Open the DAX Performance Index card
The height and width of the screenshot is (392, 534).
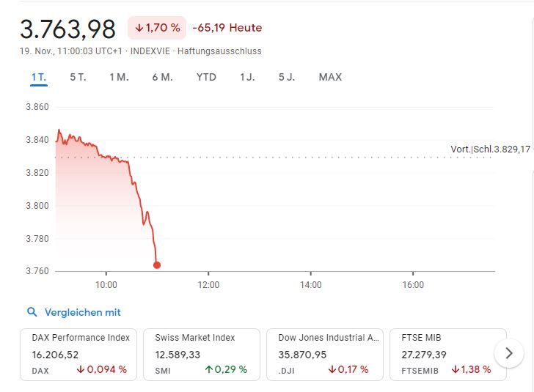[81, 354]
